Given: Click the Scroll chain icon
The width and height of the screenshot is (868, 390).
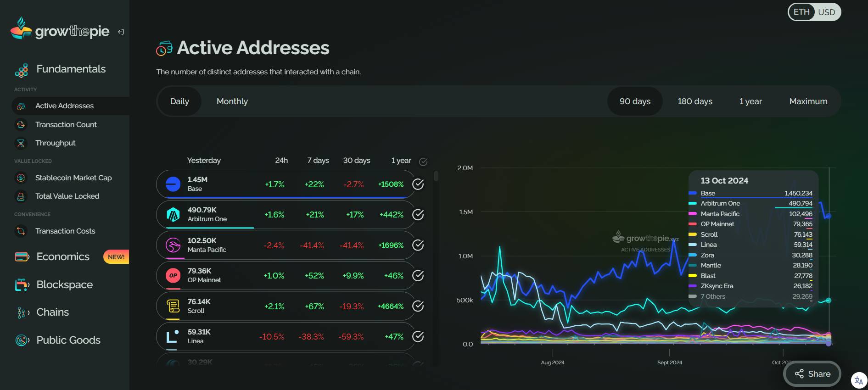Looking at the screenshot, I should tap(173, 306).
